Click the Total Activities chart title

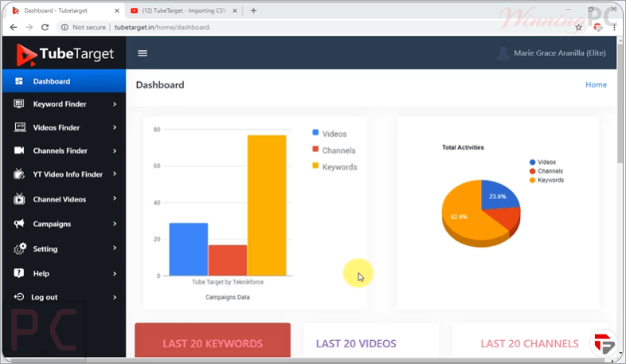(x=463, y=147)
